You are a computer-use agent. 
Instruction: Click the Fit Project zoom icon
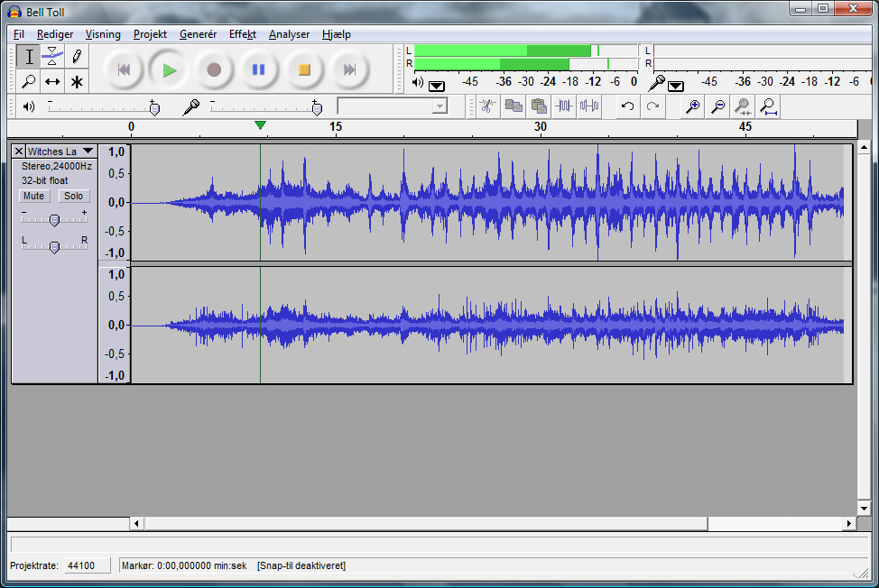coord(768,106)
